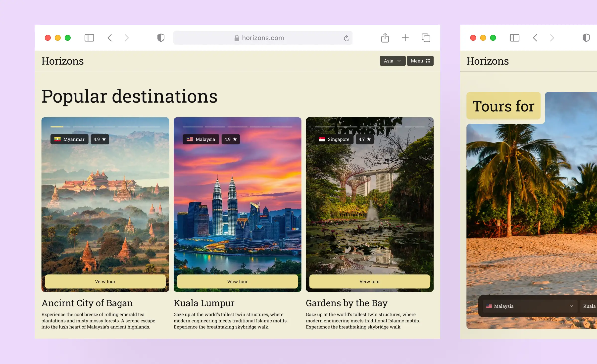
Task: Open the Asia region dropdown
Action: click(x=392, y=61)
